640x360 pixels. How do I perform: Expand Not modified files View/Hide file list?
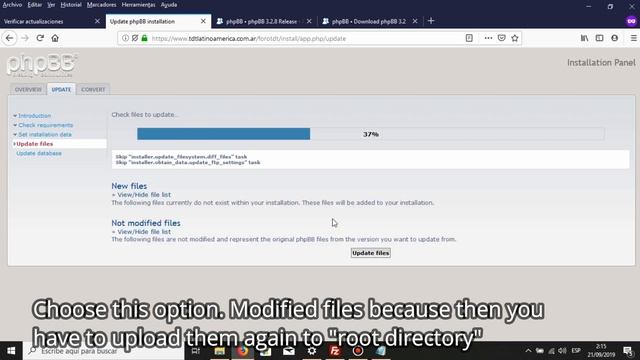click(x=144, y=231)
